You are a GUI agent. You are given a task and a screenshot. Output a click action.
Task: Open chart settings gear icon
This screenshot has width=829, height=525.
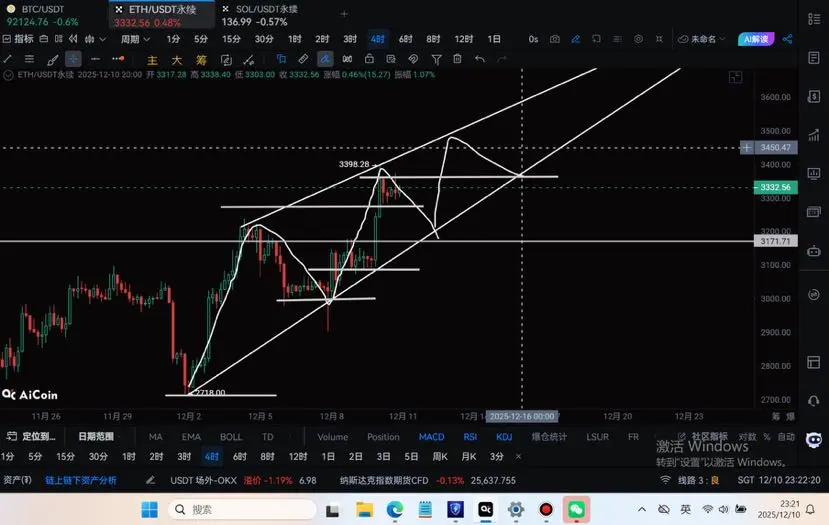tap(638, 39)
